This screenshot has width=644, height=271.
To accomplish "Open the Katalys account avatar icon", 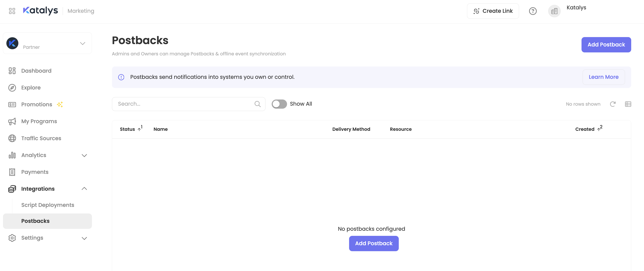I will tap(554, 11).
